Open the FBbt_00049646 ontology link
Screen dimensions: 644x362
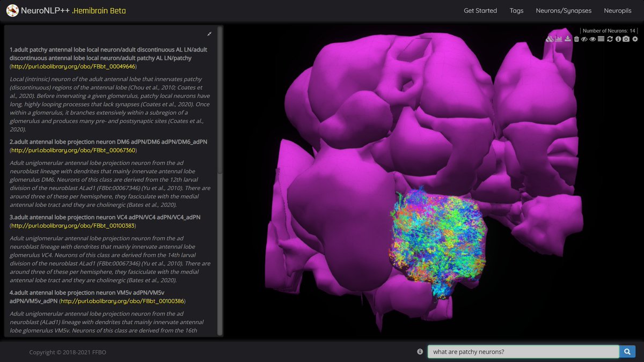click(73, 66)
